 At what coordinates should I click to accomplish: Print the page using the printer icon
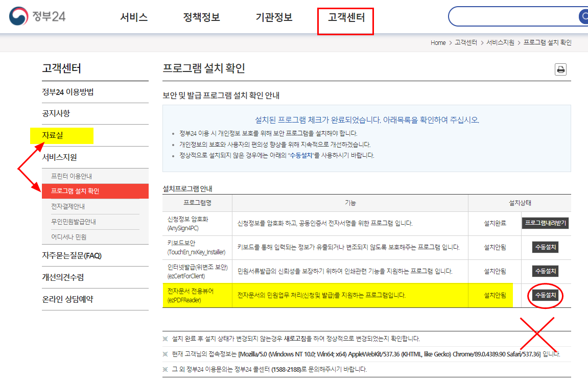tap(560, 69)
